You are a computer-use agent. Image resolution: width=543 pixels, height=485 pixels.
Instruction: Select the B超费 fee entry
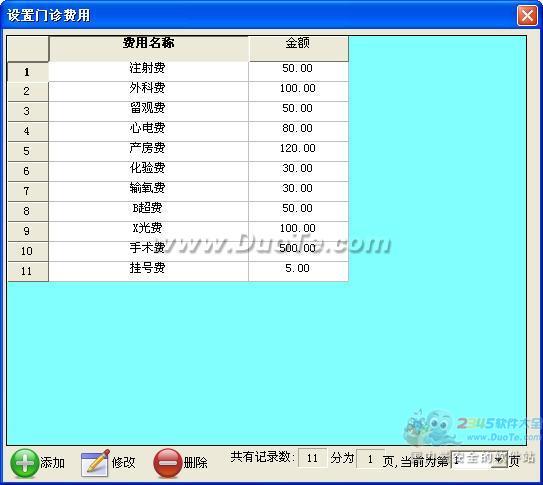149,212
